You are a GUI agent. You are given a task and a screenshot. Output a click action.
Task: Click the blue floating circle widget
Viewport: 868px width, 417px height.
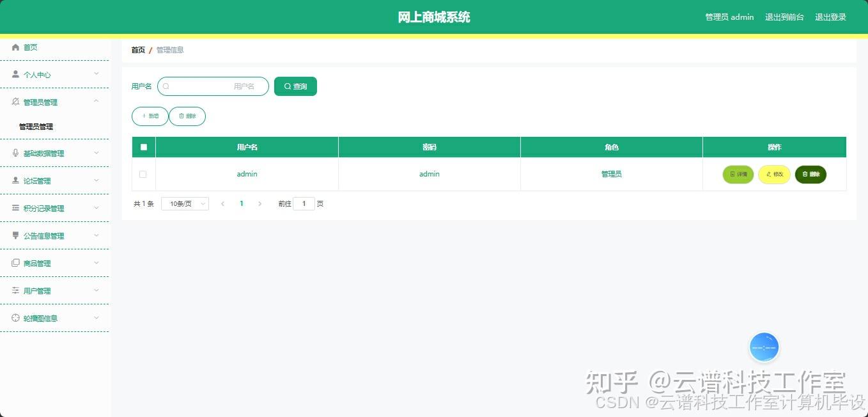[764, 347]
